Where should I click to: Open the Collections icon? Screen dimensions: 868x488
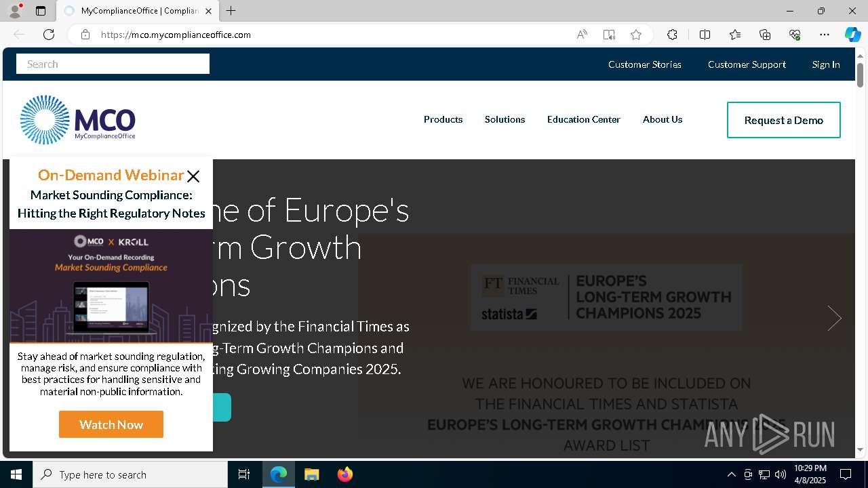point(765,35)
